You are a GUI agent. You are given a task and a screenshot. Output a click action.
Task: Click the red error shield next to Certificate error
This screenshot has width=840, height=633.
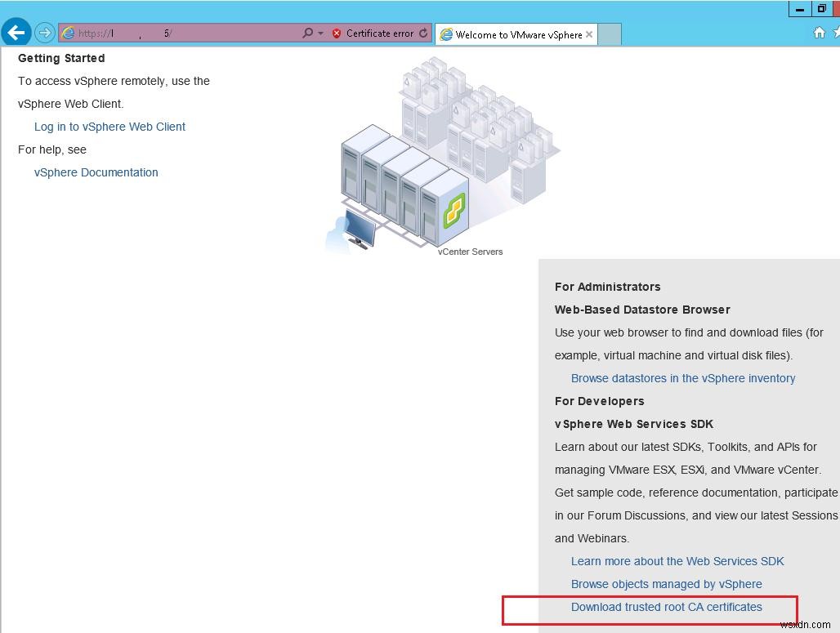336,33
